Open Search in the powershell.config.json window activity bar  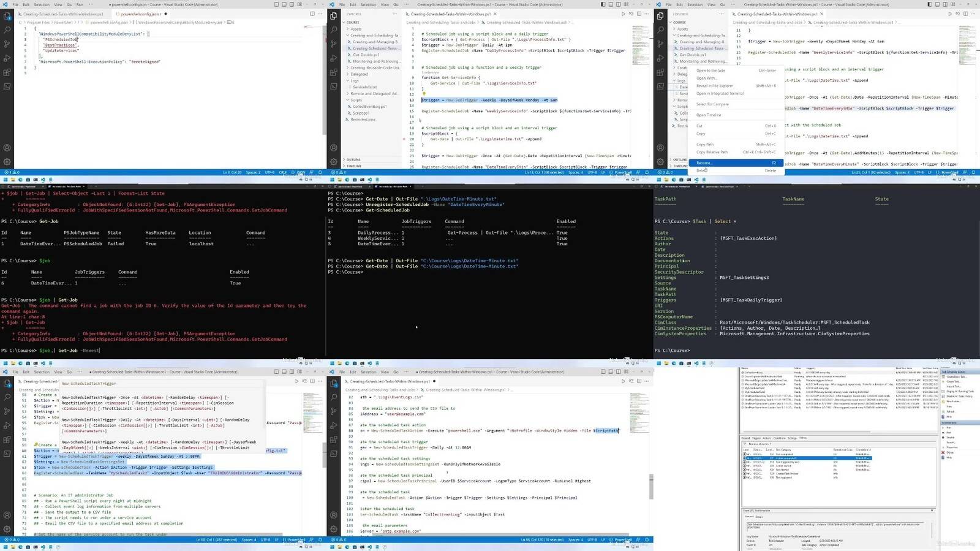(7, 29)
